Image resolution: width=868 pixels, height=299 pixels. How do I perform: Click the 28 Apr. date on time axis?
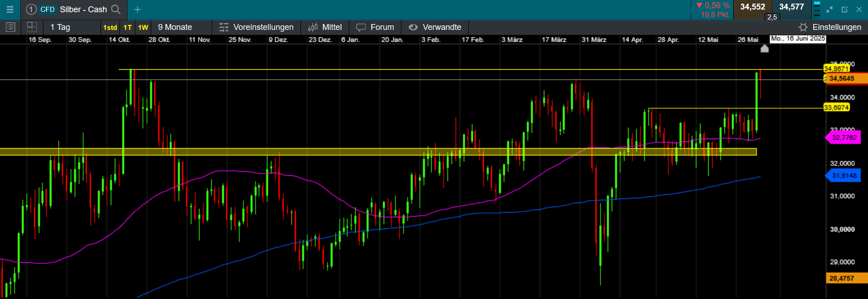[x=668, y=39]
